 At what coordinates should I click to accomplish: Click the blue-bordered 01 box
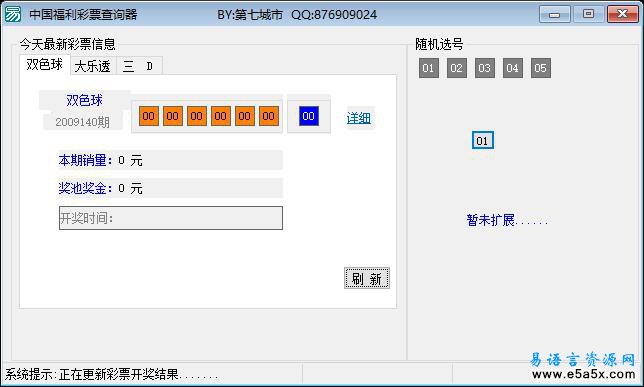(x=483, y=141)
